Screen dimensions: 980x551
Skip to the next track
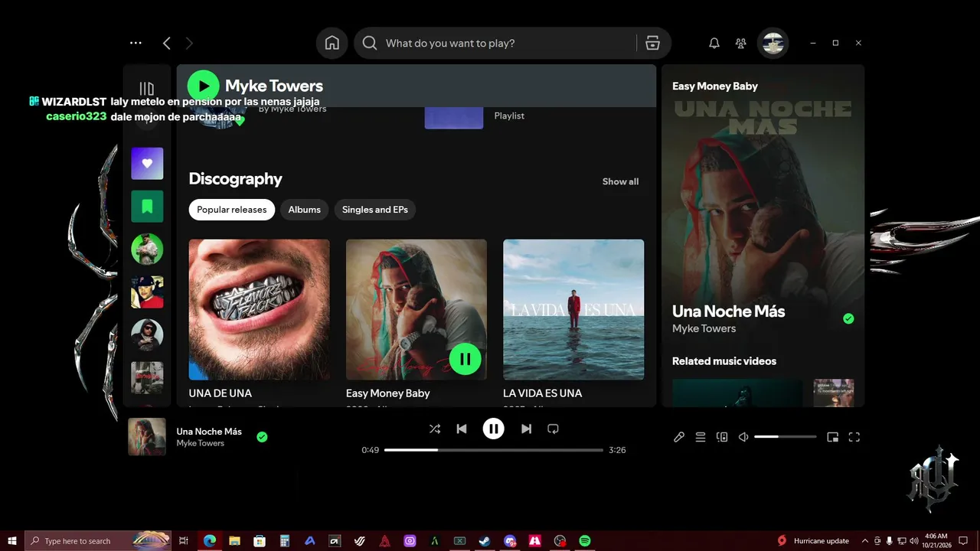(526, 429)
